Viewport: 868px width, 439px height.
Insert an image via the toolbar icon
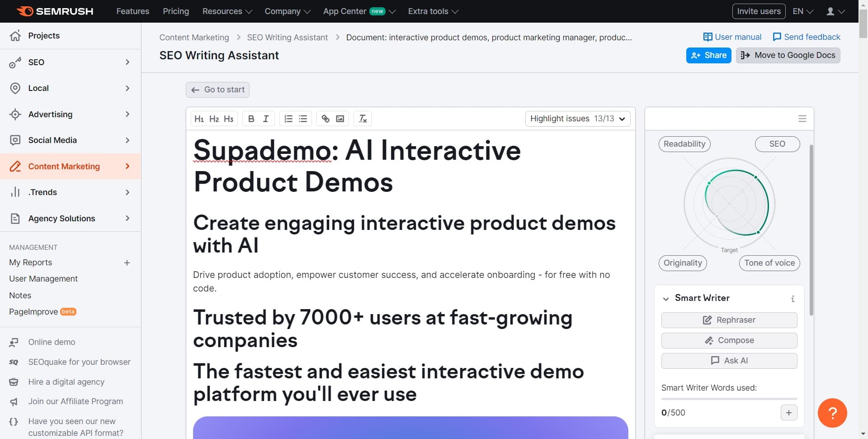(x=340, y=119)
